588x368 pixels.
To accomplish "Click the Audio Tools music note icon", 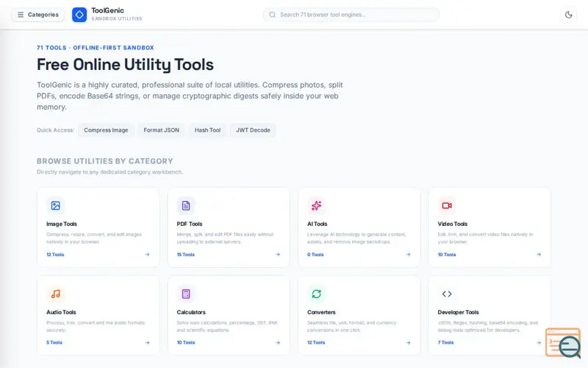I will [56, 294].
